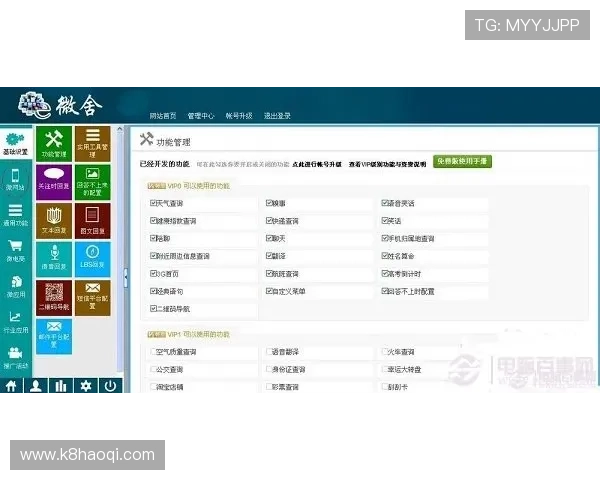
Task: Check the 刮刮卡 checkbox
Action: point(385,387)
